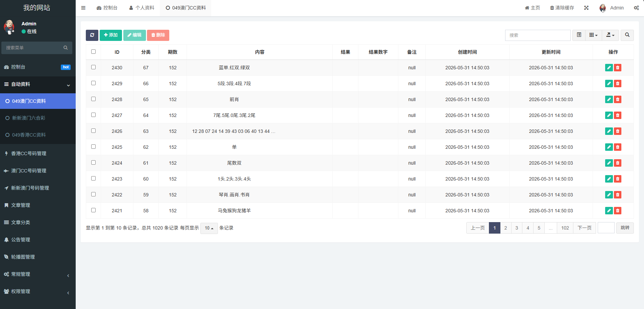Click the green 添加 add button
Screen dimensions: 644x309
click(x=111, y=35)
